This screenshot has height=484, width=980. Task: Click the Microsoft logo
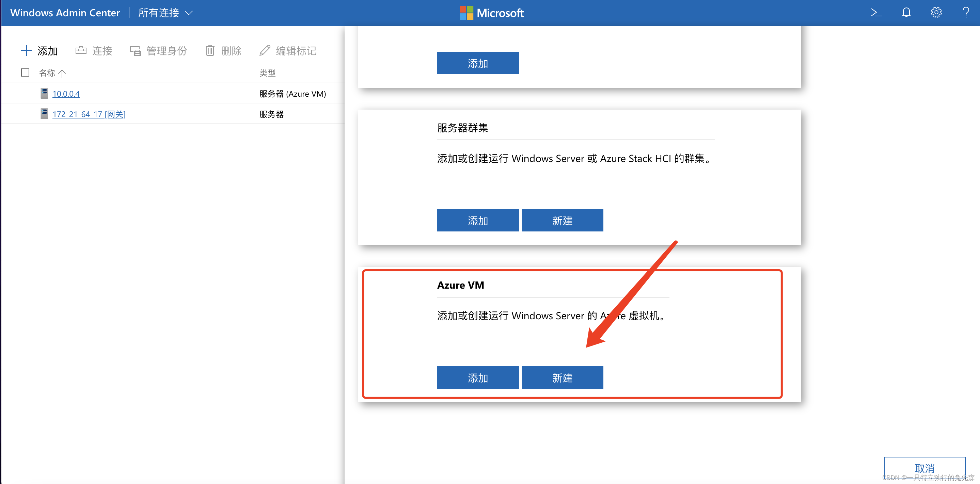[x=491, y=13]
